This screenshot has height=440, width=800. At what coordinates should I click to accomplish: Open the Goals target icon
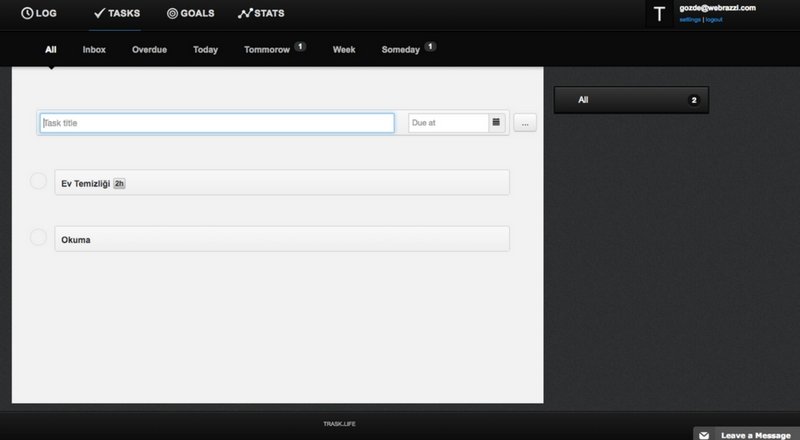pyautogui.click(x=172, y=14)
